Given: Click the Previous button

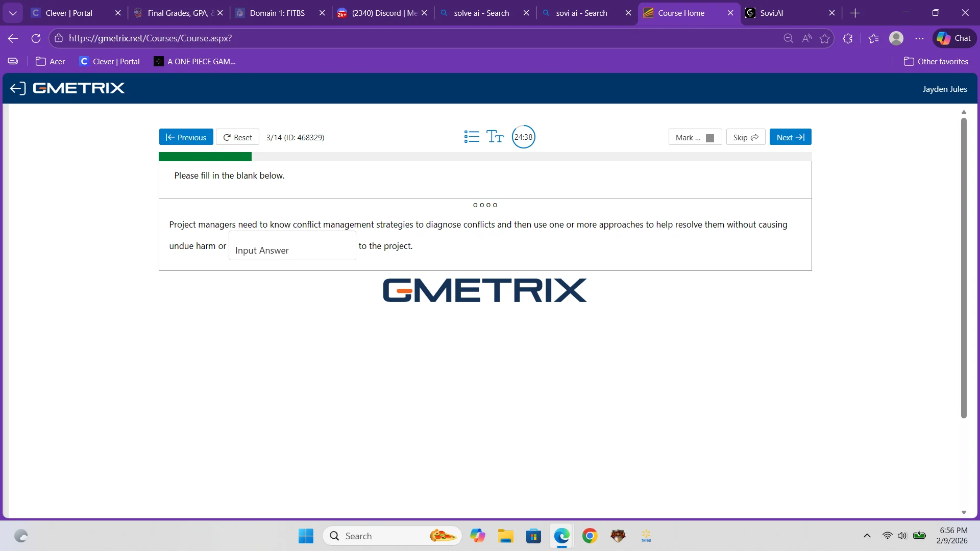Looking at the screenshot, I should [x=186, y=137].
